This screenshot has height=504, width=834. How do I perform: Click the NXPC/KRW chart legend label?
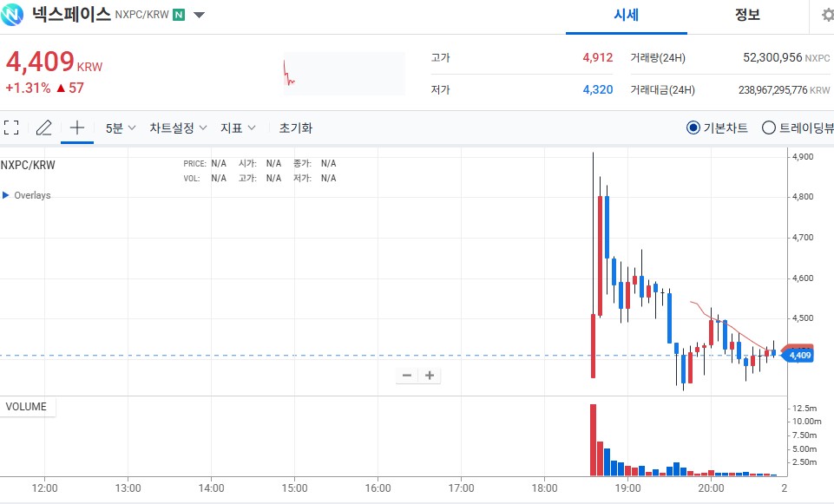click(28, 165)
